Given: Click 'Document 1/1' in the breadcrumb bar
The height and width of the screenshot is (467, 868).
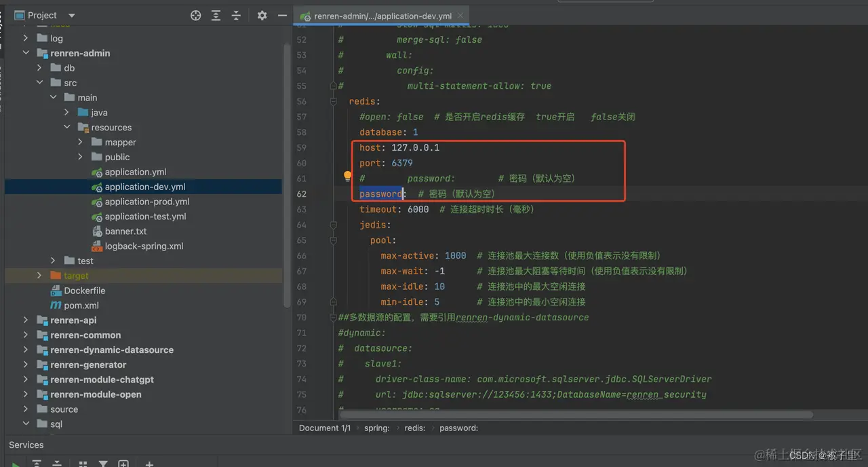Looking at the screenshot, I should [x=325, y=428].
